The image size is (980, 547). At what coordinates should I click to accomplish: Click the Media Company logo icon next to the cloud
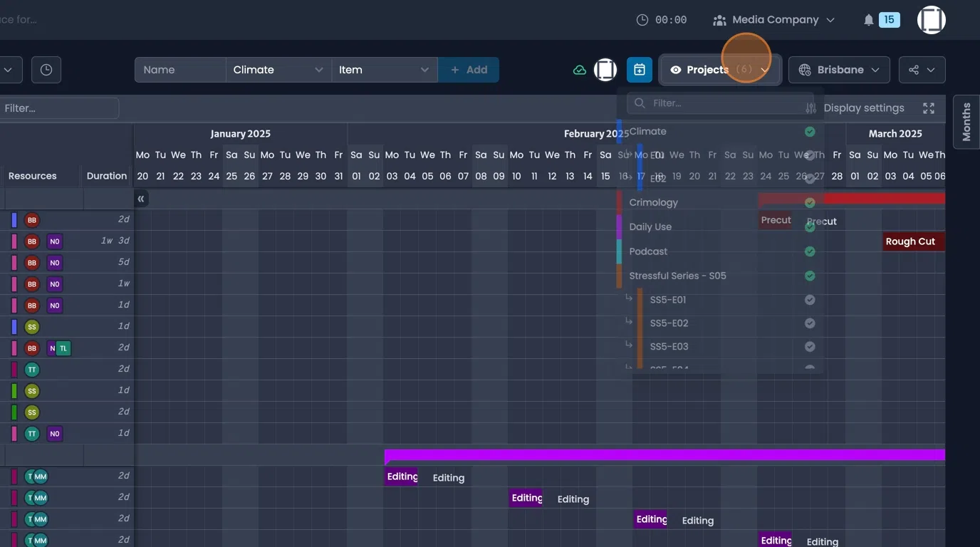click(x=605, y=70)
